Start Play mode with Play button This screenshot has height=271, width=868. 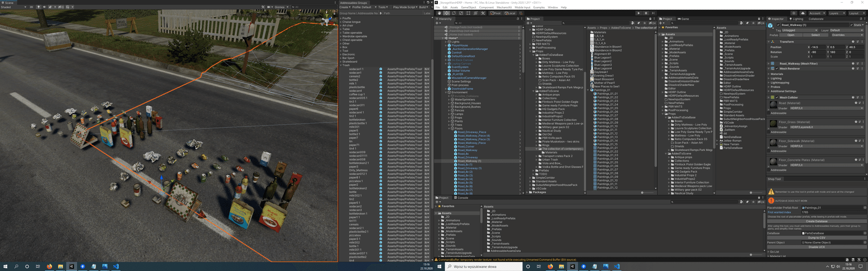pos(639,13)
